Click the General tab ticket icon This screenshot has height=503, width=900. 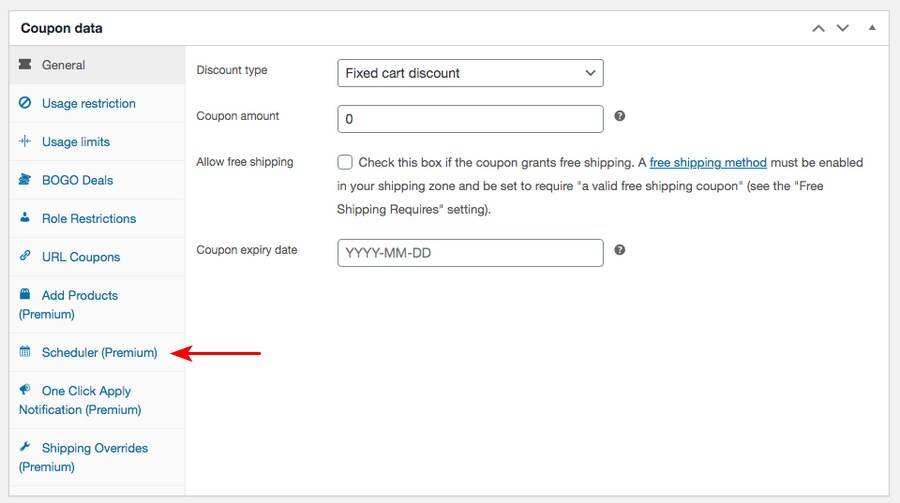[x=25, y=64]
